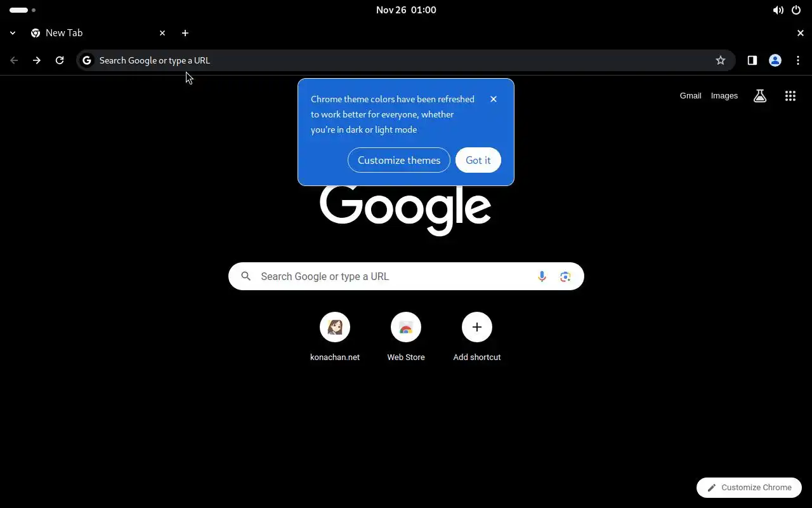Image resolution: width=812 pixels, height=508 pixels.
Task: Reload the current page
Action: coord(60,60)
